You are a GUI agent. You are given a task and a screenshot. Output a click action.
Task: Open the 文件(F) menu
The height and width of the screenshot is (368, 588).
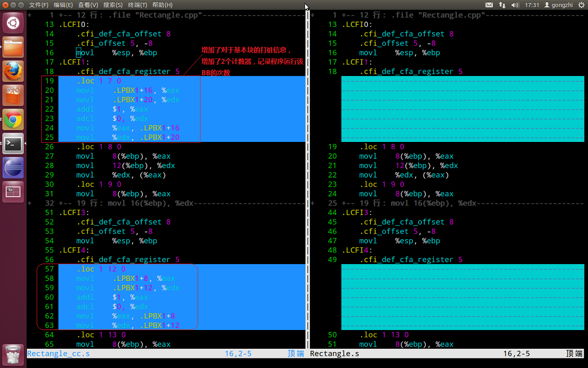pyautogui.click(x=39, y=5)
